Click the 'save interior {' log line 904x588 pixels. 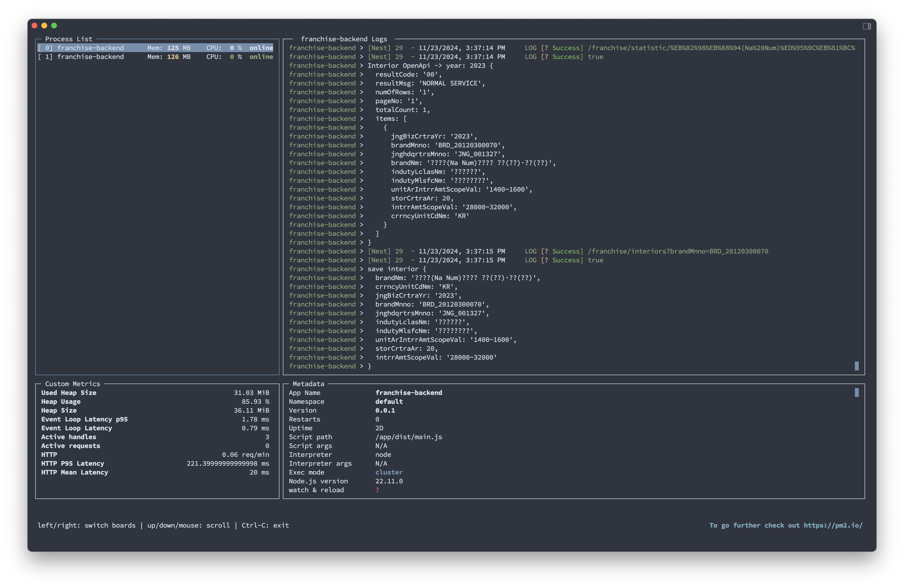click(x=396, y=269)
